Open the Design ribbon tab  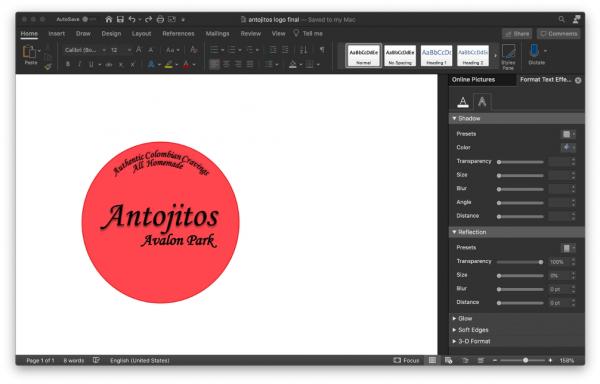tap(111, 34)
